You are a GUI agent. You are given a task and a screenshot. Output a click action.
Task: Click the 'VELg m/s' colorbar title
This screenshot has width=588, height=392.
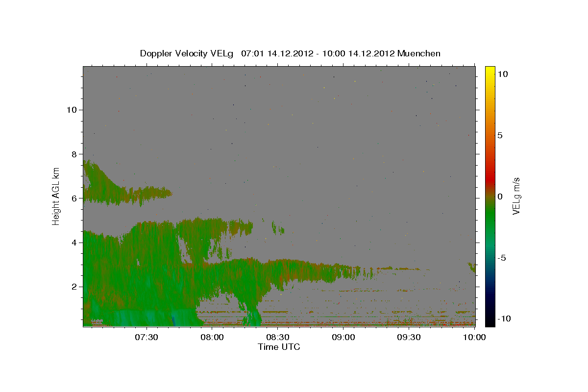(x=516, y=196)
